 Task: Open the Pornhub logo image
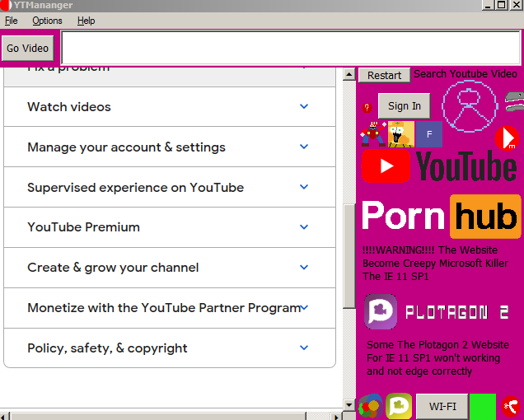pos(442,217)
